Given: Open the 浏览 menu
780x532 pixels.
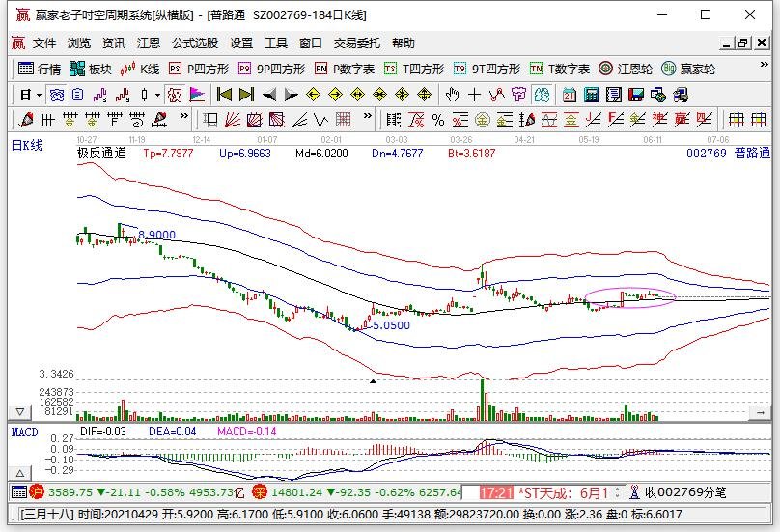Looking at the screenshot, I should click(x=79, y=43).
